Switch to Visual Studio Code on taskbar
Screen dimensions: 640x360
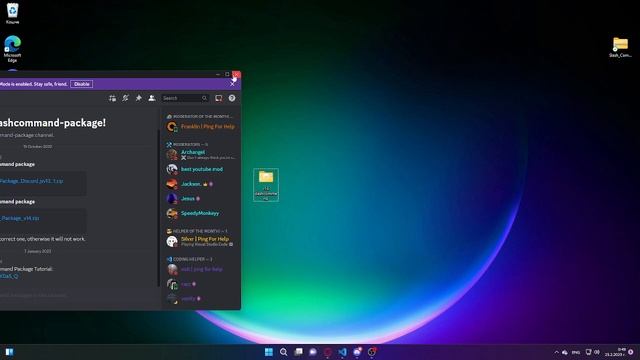point(342,352)
